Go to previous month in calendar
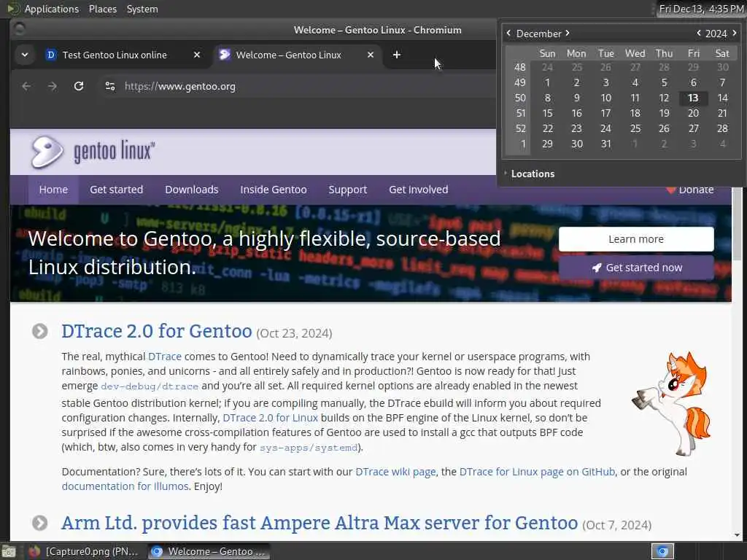This screenshot has height=560, width=747. tap(508, 34)
